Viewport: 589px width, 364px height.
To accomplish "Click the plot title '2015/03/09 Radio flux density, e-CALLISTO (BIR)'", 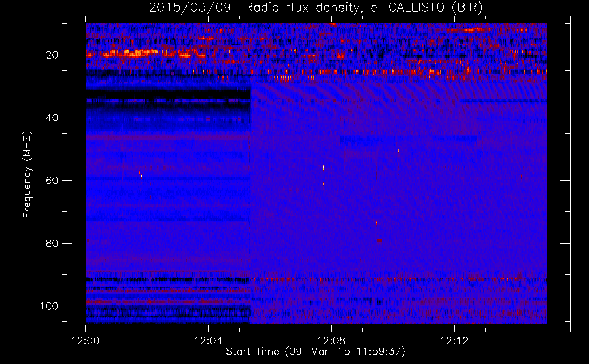I will [x=316, y=8].
